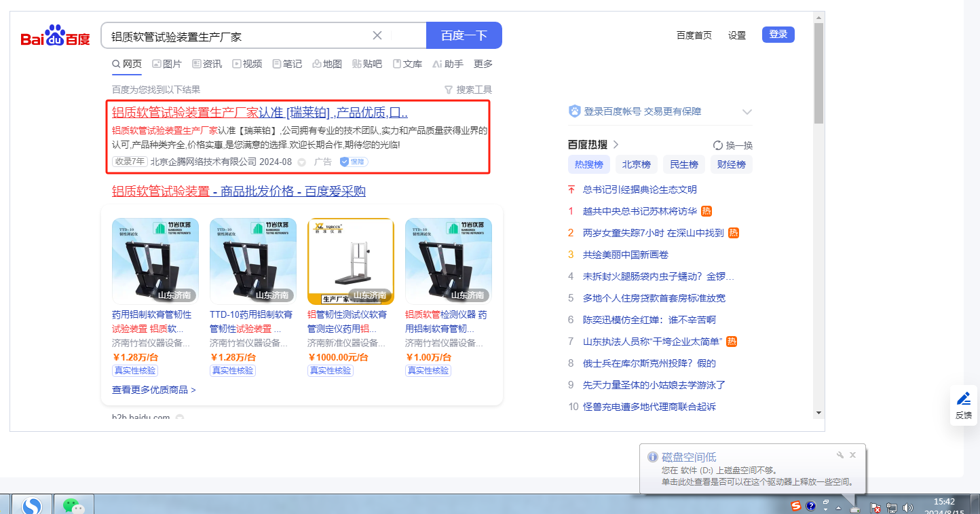Viewport: 980px width, 514px height.
Task: Click the 百度一下 search button
Action: (464, 35)
